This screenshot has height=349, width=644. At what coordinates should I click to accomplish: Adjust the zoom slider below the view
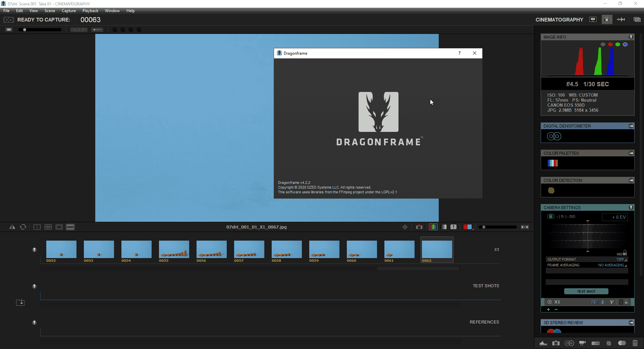tap(498, 227)
